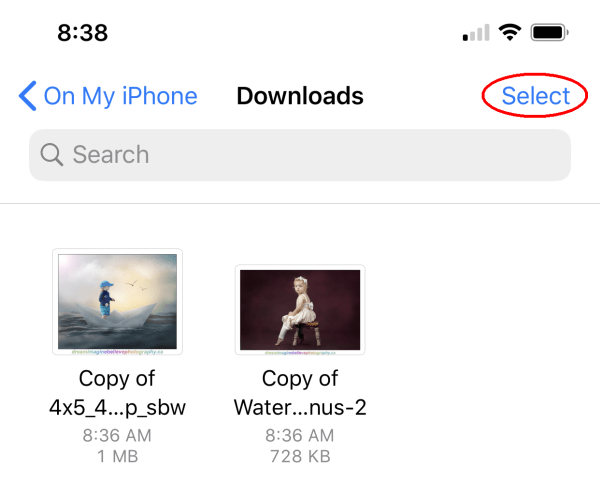600x498 pixels.
Task: Click the 728 KB file size label
Action: (x=300, y=457)
